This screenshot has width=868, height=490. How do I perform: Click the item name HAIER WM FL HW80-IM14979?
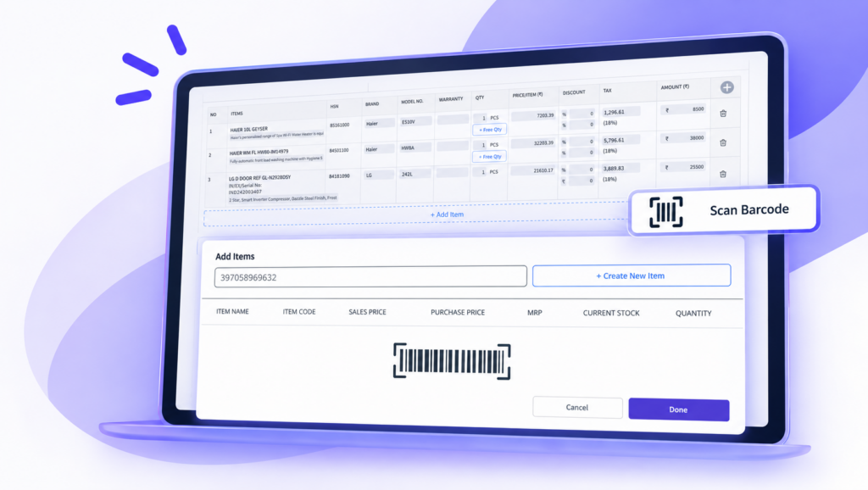(259, 153)
